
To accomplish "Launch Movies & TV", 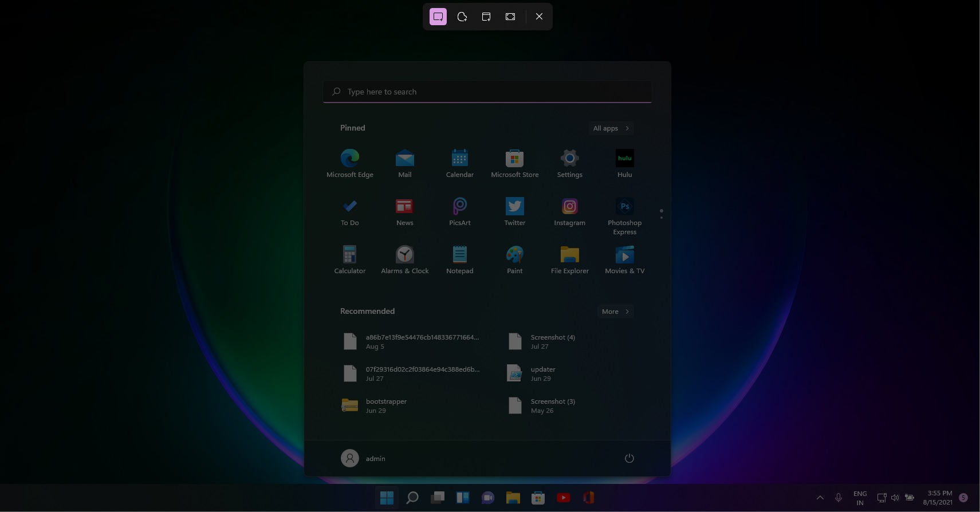I will [625, 260].
